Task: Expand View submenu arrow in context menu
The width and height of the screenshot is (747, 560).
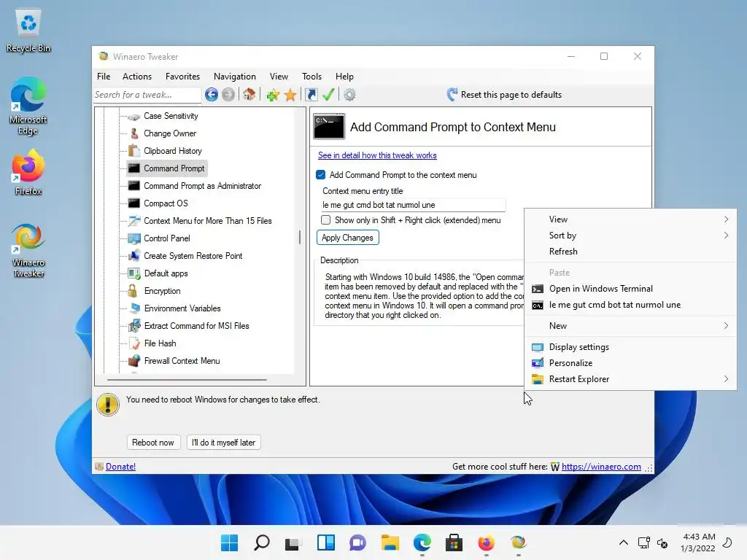Action: (x=726, y=219)
